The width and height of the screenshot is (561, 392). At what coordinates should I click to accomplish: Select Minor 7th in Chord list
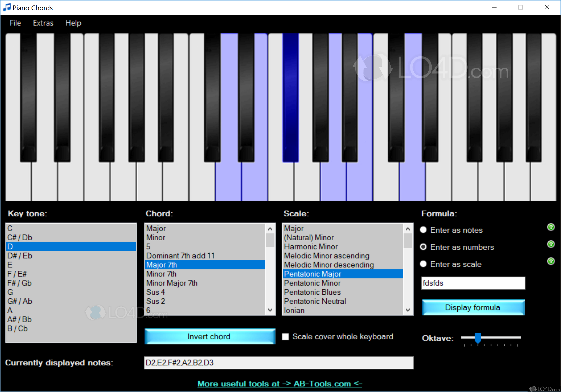[161, 274]
